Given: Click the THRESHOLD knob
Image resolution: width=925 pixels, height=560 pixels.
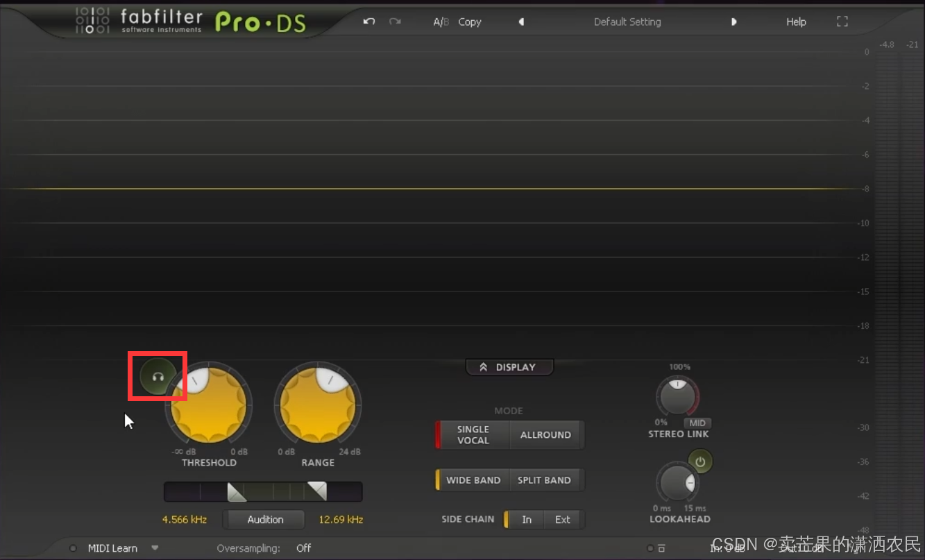Looking at the screenshot, I should pyautogui.click(x=209, y=405).
